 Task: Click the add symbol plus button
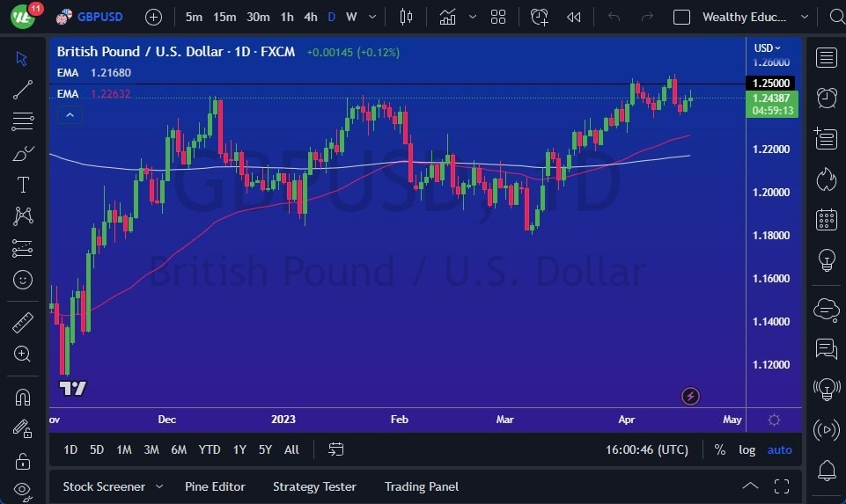pos(153,18)
